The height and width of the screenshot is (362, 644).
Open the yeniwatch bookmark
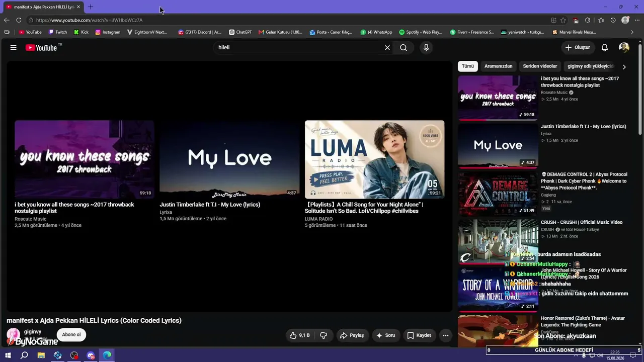pos(523,32)
